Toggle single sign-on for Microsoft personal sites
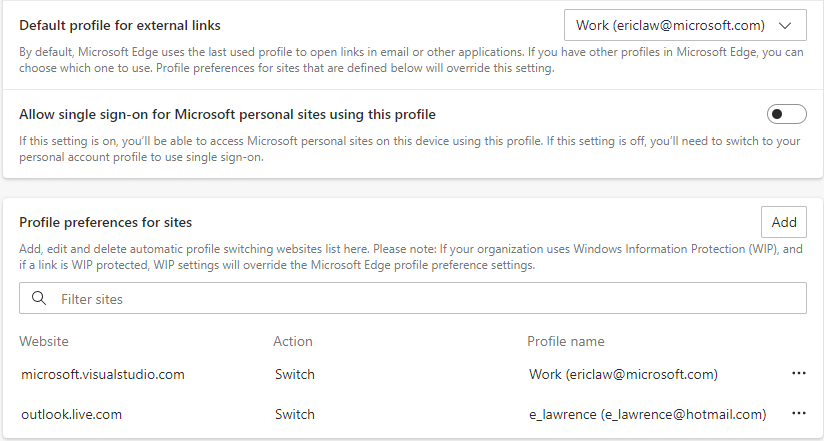 pos(786,114)
